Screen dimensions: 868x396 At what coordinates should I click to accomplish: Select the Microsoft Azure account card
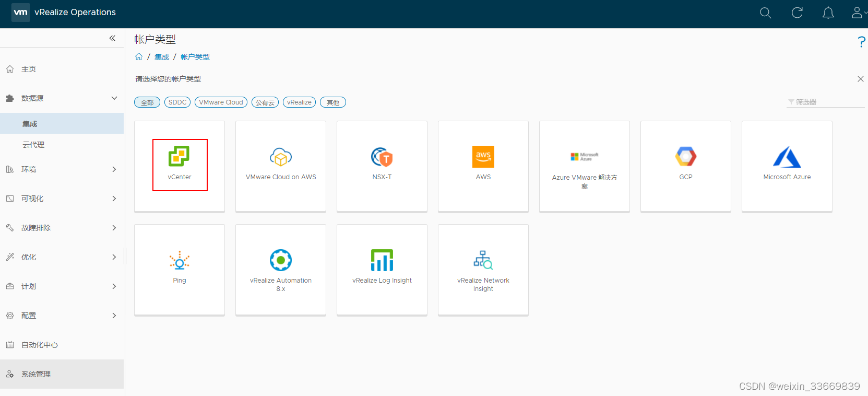pos(787,166)
